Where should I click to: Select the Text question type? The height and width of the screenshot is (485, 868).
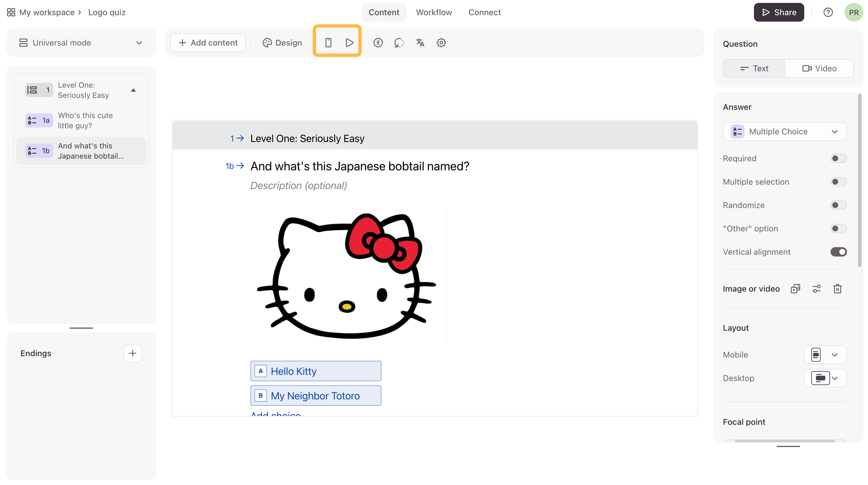tap(754, 68)
